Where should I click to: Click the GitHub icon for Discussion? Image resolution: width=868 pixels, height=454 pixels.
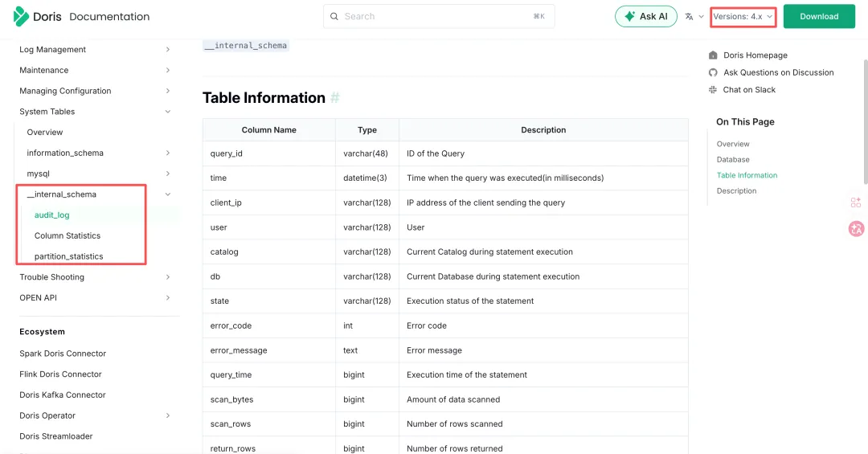pos(713,72)
